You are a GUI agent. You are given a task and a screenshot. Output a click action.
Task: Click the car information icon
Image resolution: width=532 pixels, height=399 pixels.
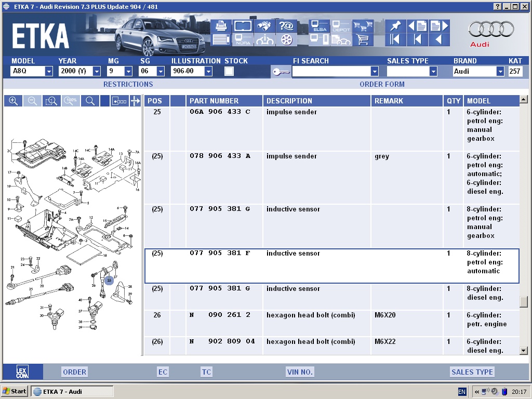[264, 39]
